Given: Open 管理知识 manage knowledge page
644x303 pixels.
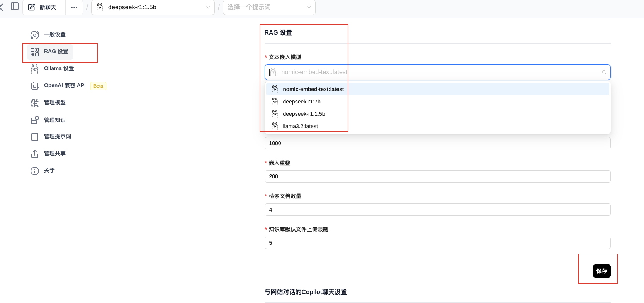Looking at the screenshot, I should [55, 120].
